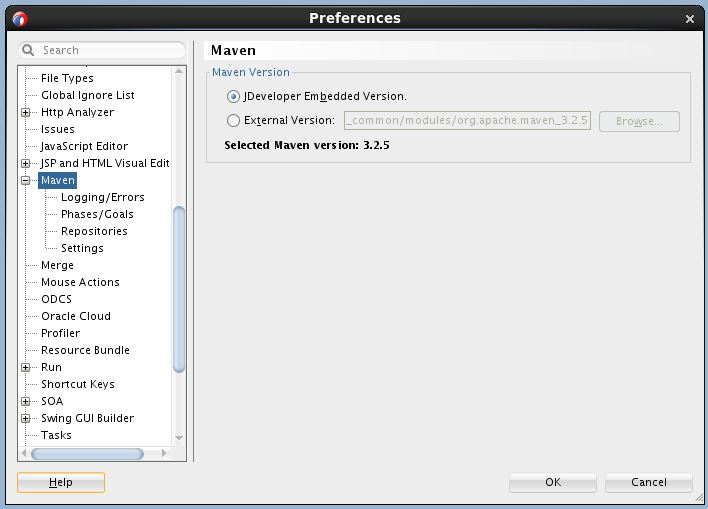Expand the SOA tree node
This screenshot has height=509, width=708.
pos(26,402)
